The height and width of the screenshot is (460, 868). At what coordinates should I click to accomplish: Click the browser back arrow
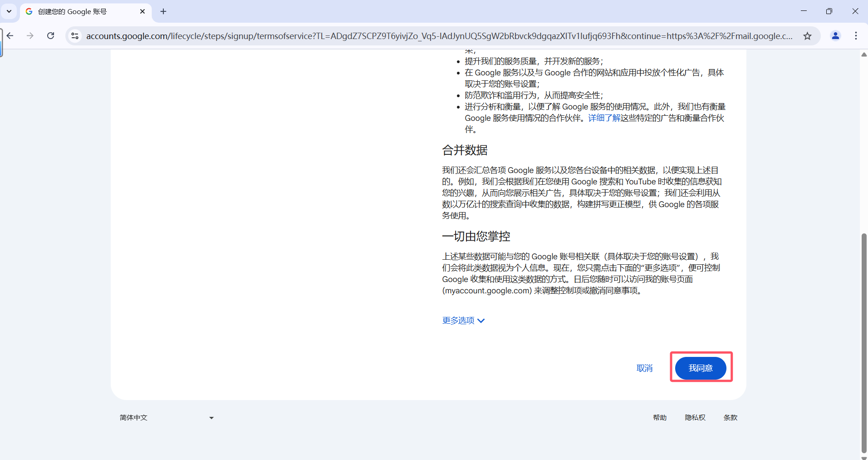point(10,35)
